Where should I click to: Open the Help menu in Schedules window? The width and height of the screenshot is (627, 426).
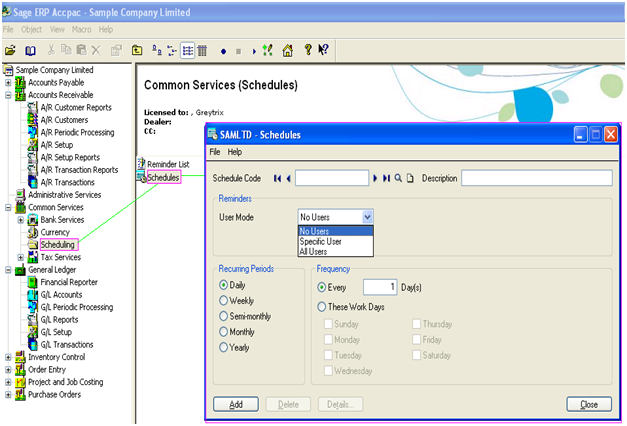(x=235, y=152)
